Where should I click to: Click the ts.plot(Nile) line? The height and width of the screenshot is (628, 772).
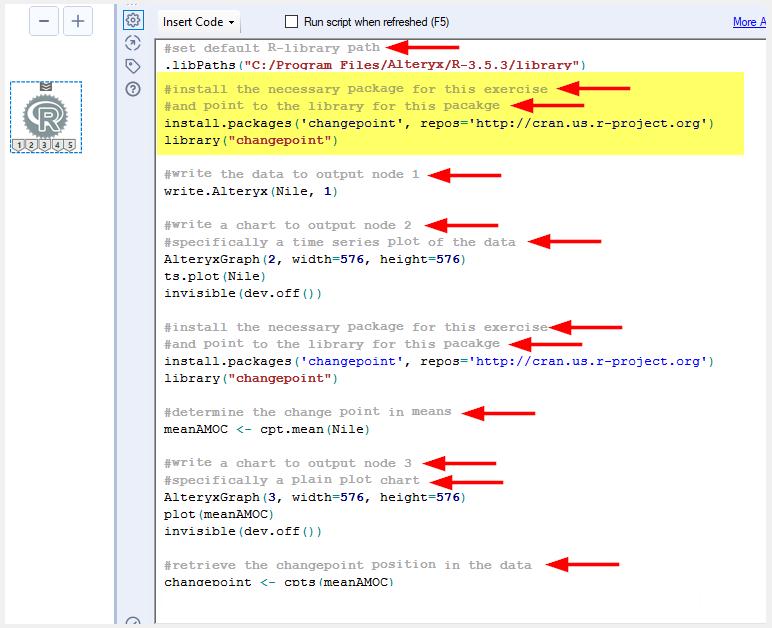pyautogui.click(x=215, y=277)
